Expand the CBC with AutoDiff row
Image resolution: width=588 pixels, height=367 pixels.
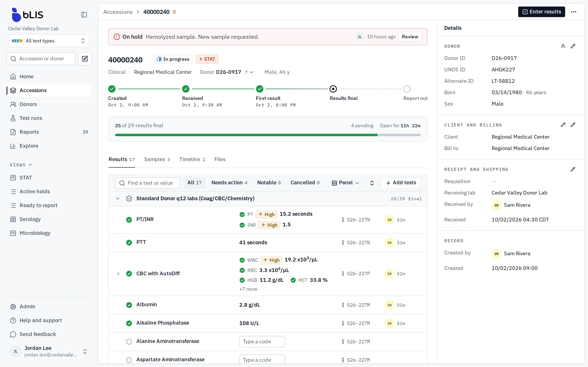[118, 274]
